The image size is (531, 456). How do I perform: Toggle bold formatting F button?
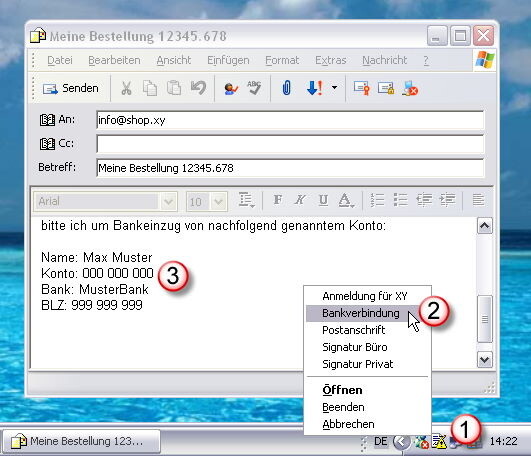click(278, 200)
